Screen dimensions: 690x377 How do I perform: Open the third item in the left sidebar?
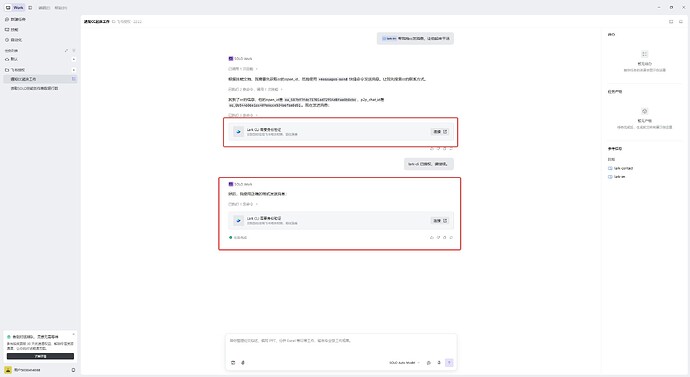(x=14, y=40)
